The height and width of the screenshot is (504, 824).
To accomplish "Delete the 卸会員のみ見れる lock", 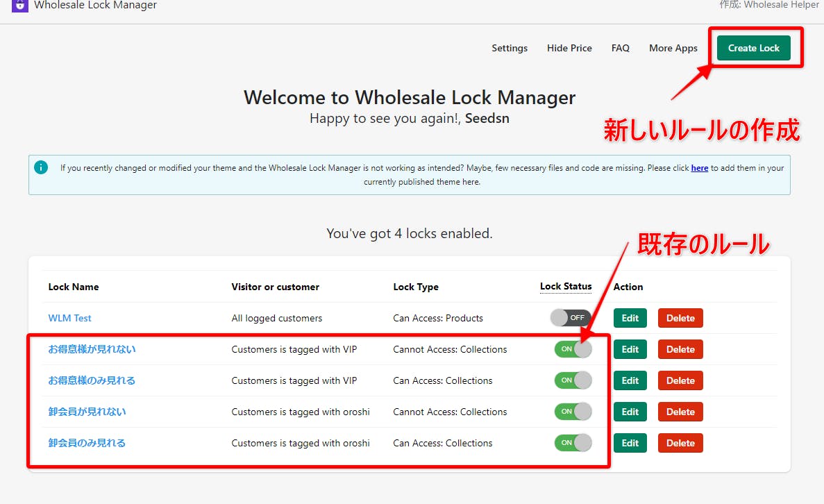I will point(680,443).
